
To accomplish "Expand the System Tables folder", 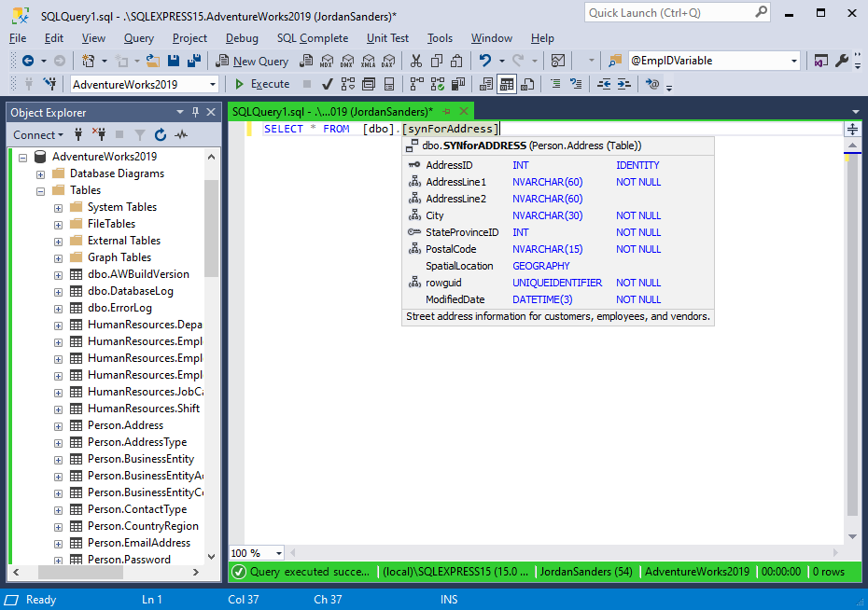I will [x=58, y=209].
